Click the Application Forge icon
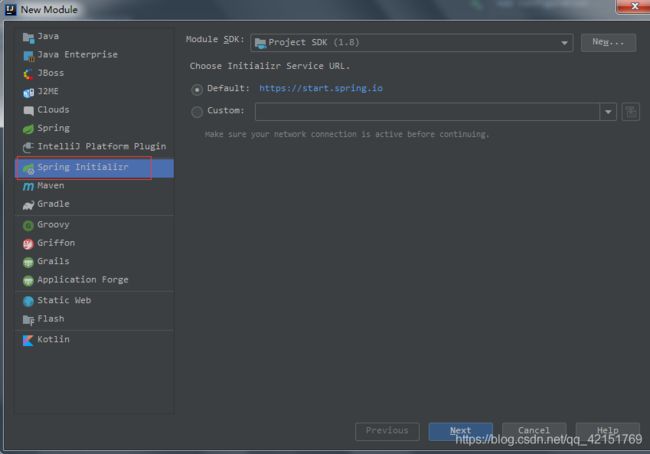Screen dimensions: 650x454 tap(28, 281)
